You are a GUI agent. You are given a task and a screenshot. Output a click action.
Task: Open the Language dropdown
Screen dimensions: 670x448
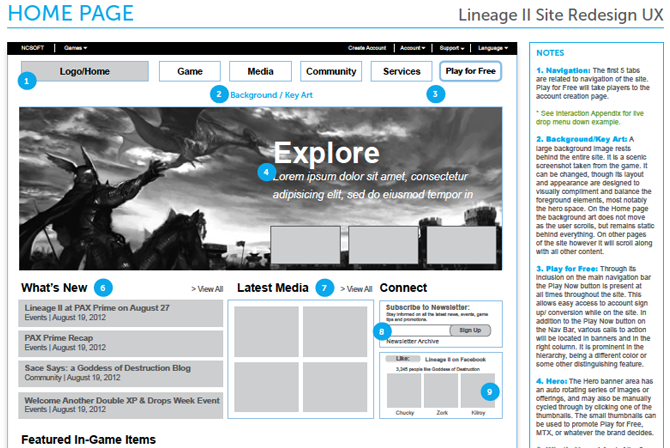pyautogui.click(x=493, y=48)
